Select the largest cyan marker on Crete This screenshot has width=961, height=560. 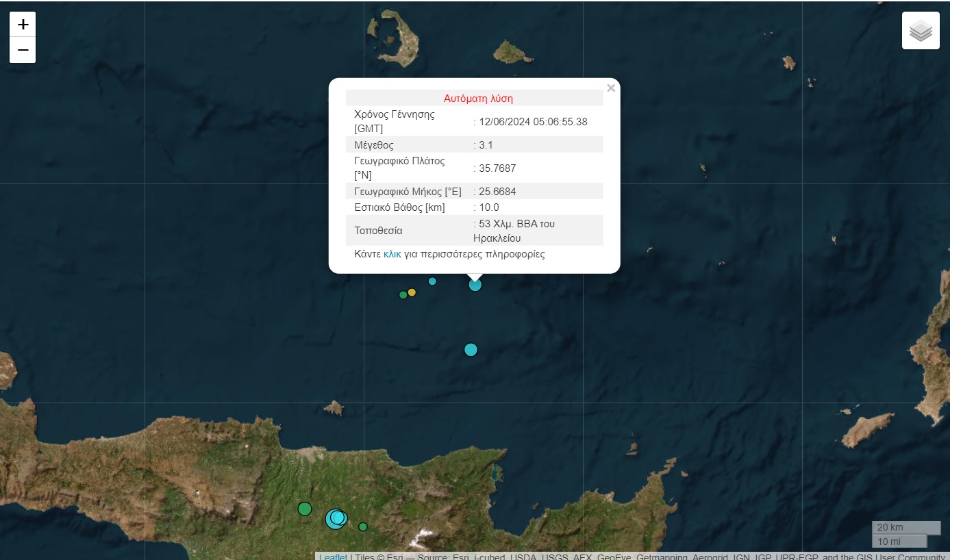[x=335, y=519]
